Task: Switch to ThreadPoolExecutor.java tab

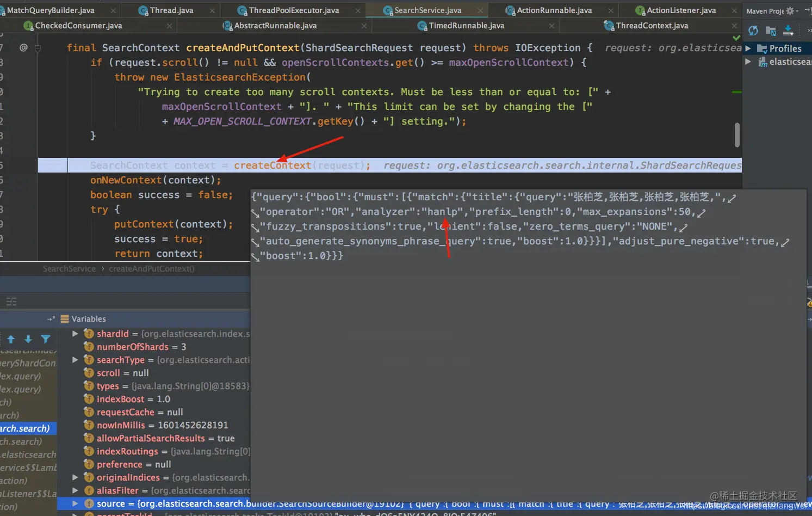Action: coord(294,10)
